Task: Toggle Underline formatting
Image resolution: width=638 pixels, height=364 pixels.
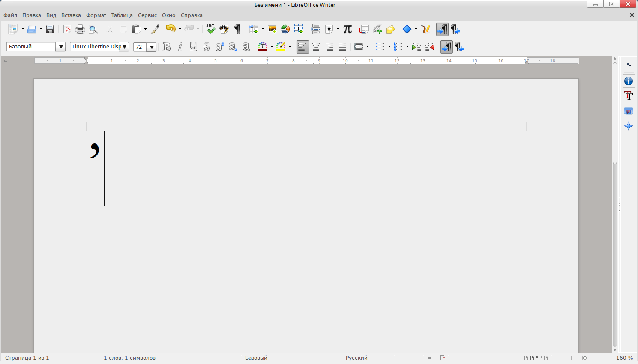Action: [x=193, y=47]
